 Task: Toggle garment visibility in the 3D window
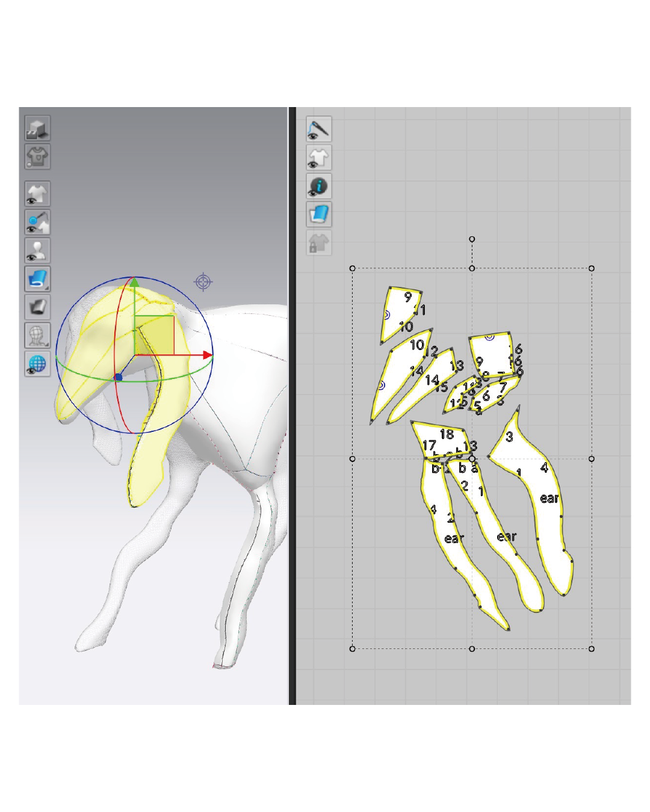point(37,194)
